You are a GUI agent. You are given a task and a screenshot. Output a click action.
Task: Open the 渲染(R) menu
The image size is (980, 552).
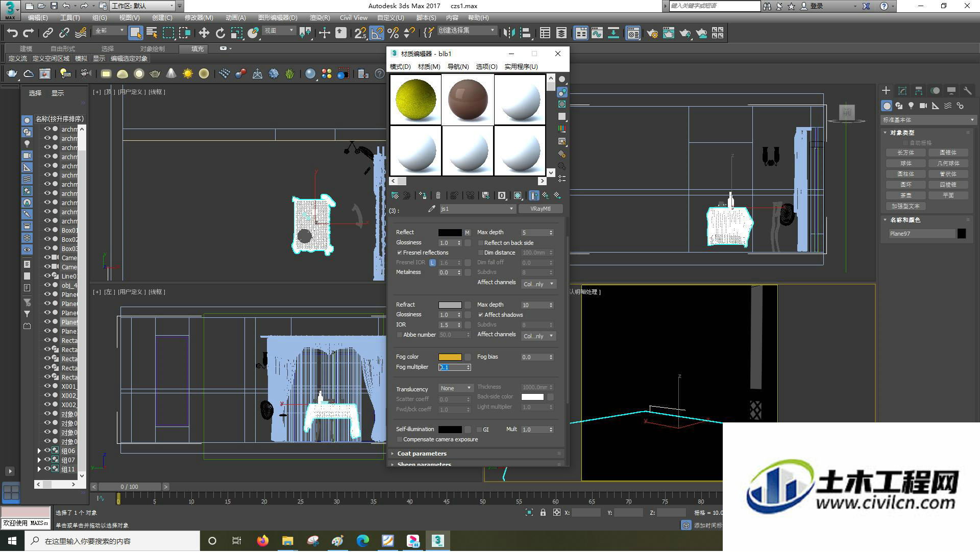[320, 17]
